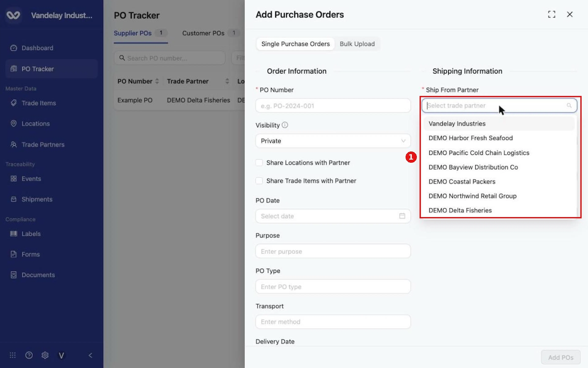This screenshot has height=368, width=588.
Task: Switch to Single Purchase Orders tab
Action: tap(296, 44)
